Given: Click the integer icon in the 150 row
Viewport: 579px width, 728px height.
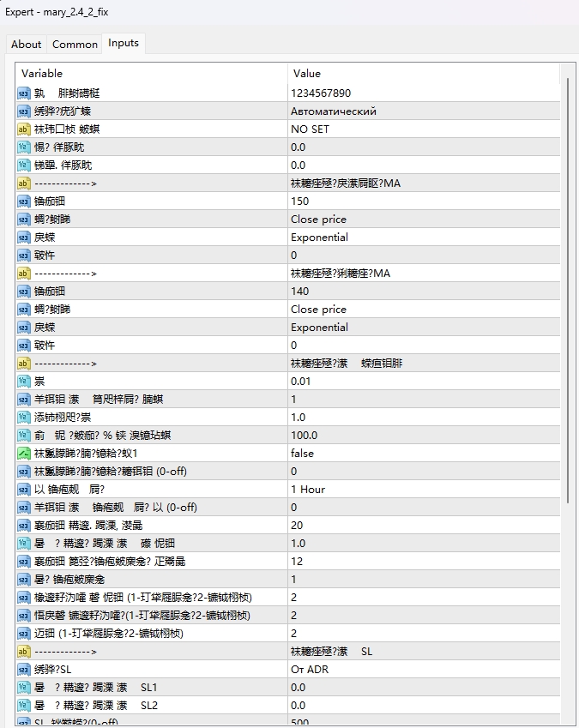Looking at the screenshot, I should [x=24, y=201].
